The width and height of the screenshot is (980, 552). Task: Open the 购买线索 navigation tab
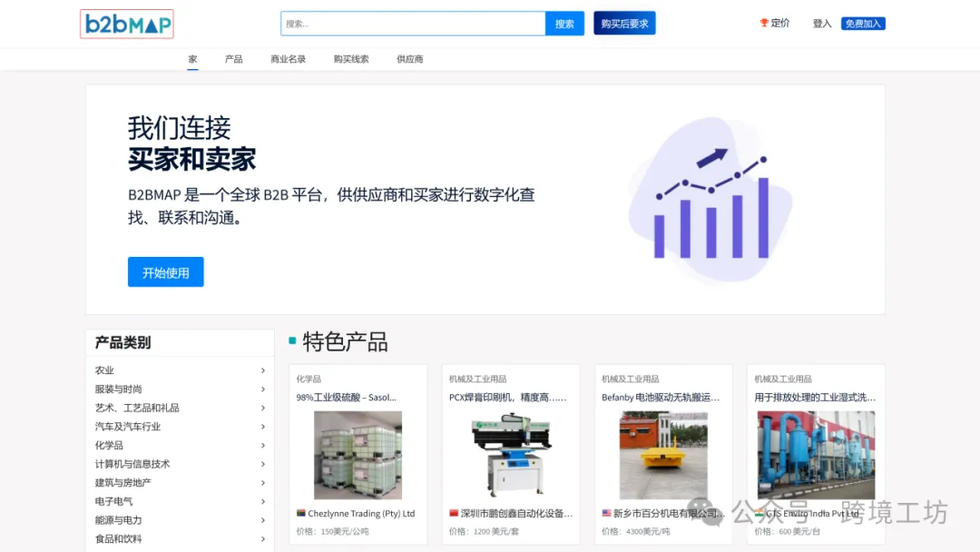351,59
